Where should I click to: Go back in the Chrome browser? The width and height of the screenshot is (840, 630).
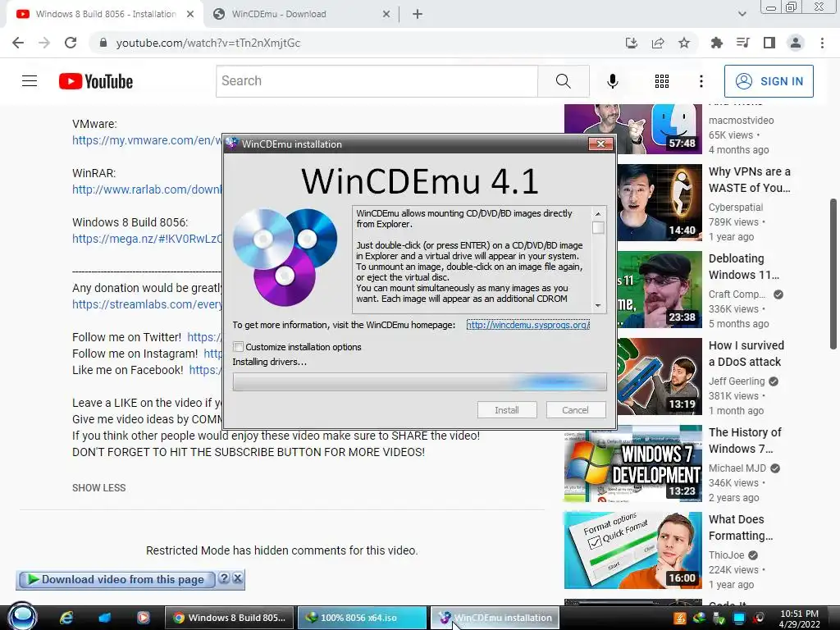pos(18,43)
